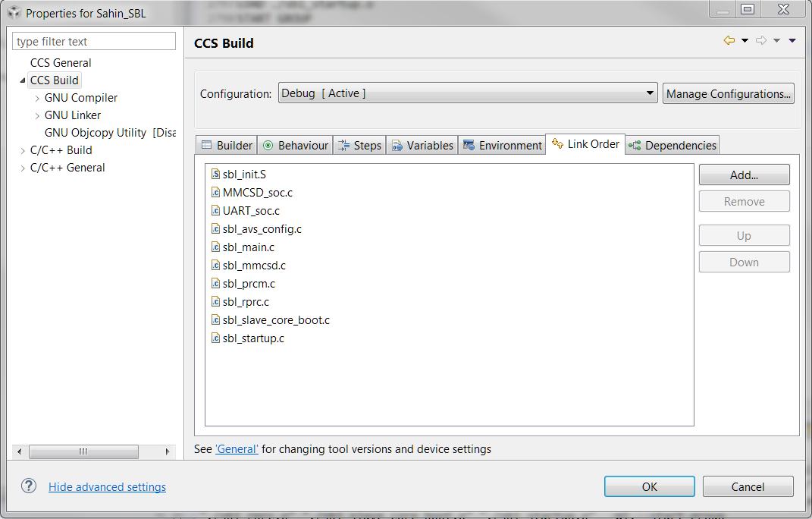Click the sbl_init.S assembly file icon
The height and width of the screenshot is (519, 812).
coord(215,174)
